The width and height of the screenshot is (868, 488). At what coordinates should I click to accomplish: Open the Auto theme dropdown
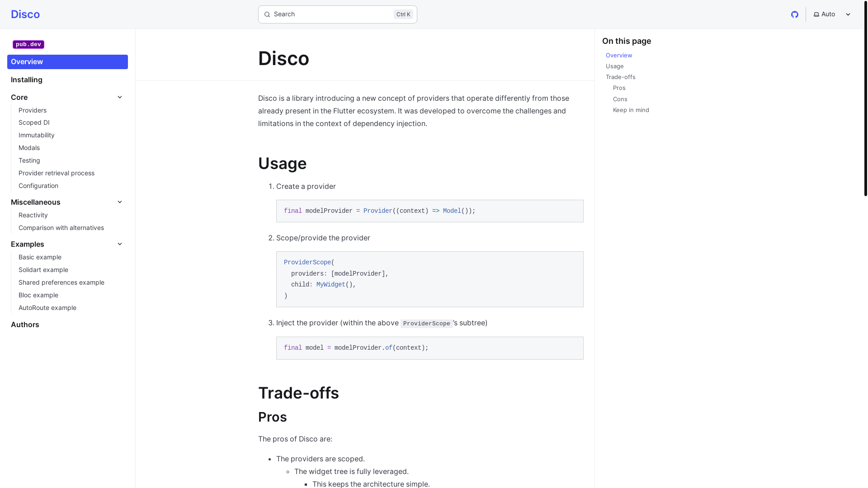(832, 14)
